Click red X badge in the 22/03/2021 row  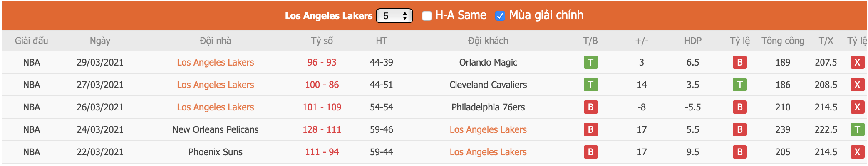(857, 152)
